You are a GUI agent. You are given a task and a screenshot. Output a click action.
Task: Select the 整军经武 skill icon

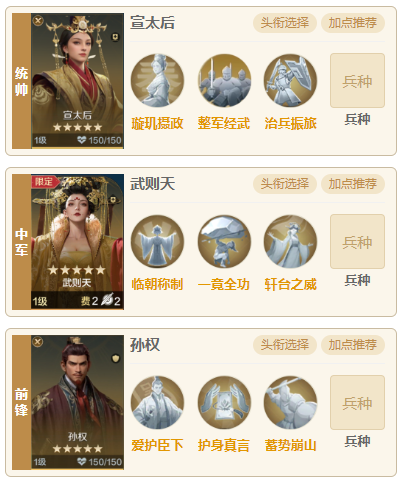(224, 81)
